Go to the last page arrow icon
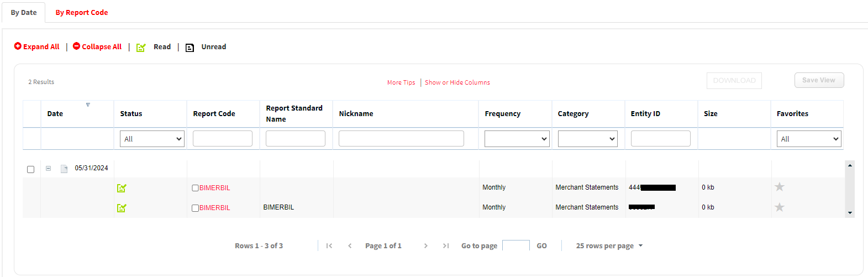Image resolution: width=868 pixels, height=277 pixels. click(x=445, y=246)
